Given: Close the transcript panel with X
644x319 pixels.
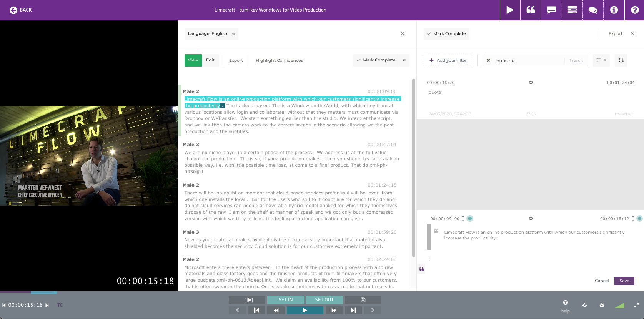Looking at the screenshot, I should (x=403, y=33).
